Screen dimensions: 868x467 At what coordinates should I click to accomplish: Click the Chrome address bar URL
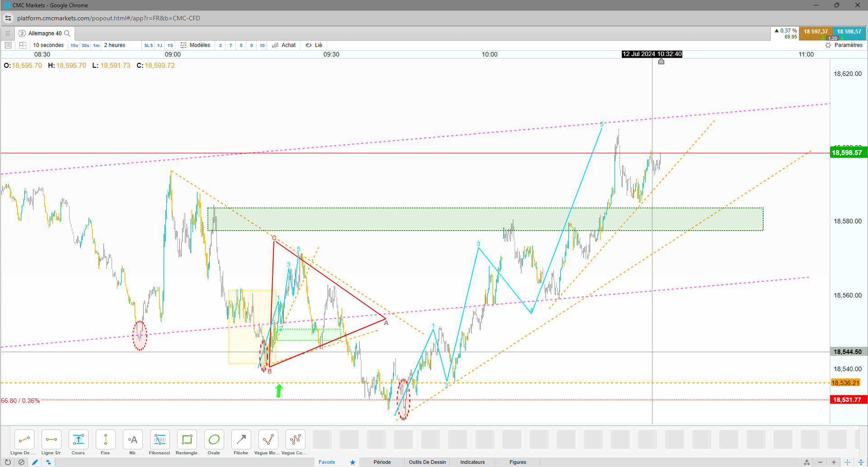pyautogui.click(x=108, y=18)
